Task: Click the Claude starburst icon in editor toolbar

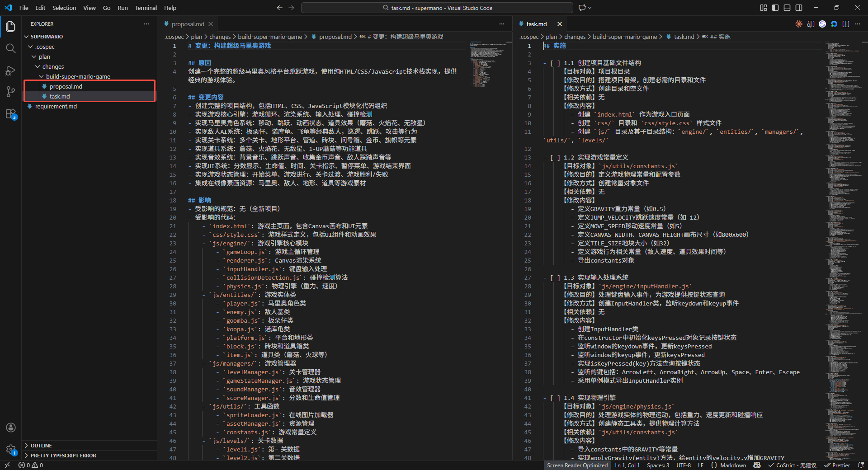Action: coord(799,24)
